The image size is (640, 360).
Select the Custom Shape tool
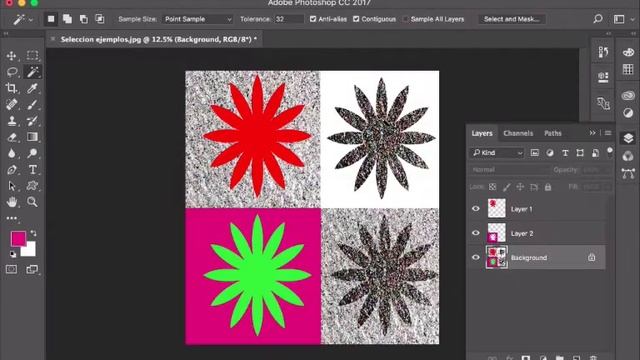click(x=32, y=186)
